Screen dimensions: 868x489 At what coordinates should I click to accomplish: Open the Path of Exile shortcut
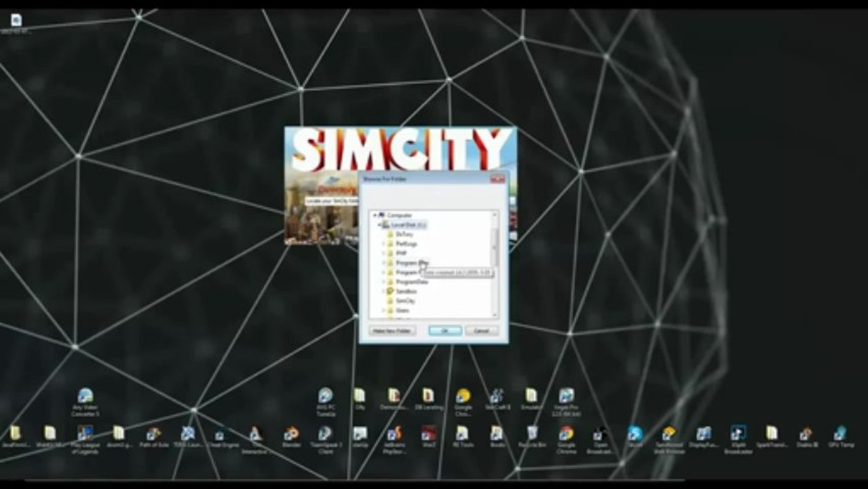153,437
